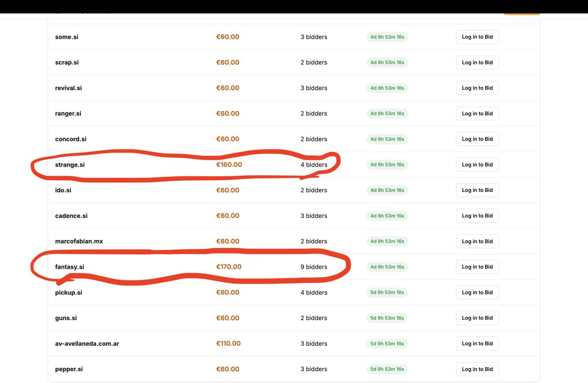Click Log in to Bid for pickup.si
This screenshot has width=588, height=383.
pos(477,292)
